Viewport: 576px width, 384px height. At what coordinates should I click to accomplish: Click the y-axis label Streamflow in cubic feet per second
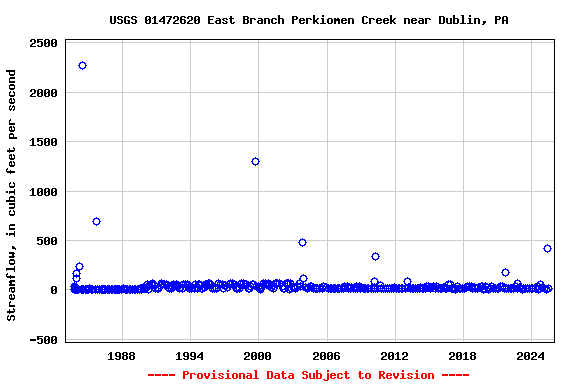11,195
